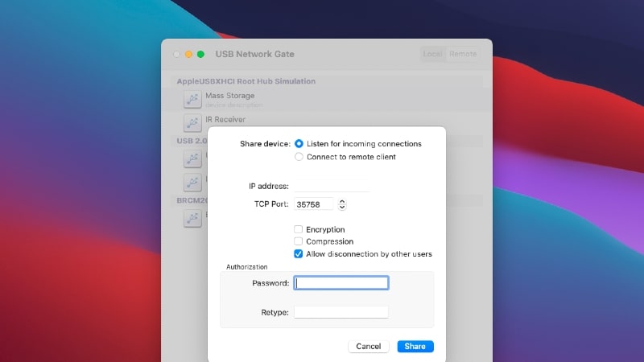Enable the Encryption checkbox
Viewport: 644px width, 362px height.
(298, 229)
